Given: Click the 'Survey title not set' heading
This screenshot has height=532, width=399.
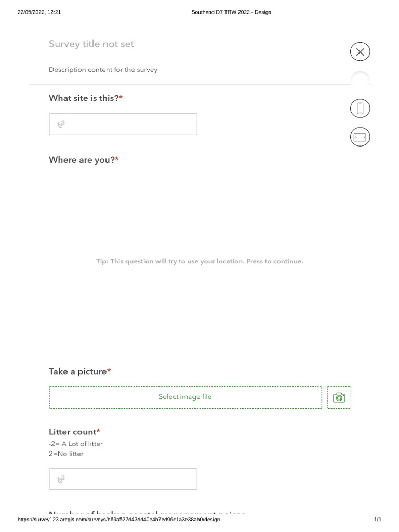Looking at the screenshot, I should [91, 44].
